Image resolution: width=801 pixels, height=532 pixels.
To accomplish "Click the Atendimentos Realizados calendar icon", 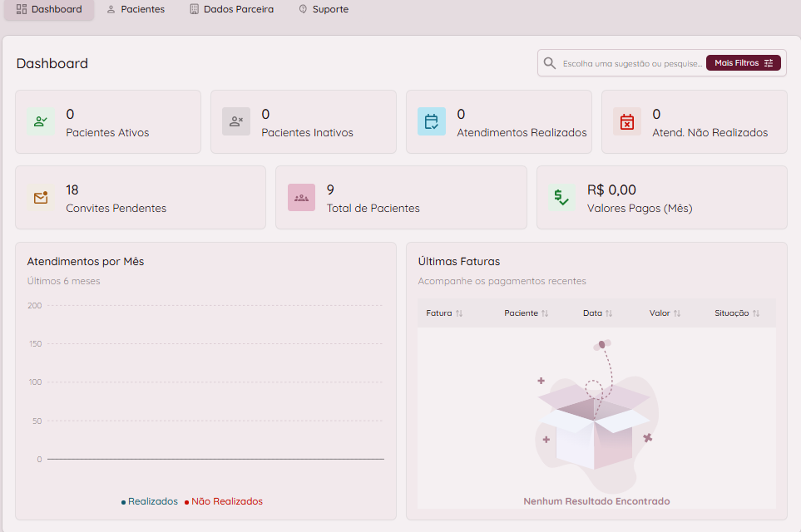I will 432,121.
